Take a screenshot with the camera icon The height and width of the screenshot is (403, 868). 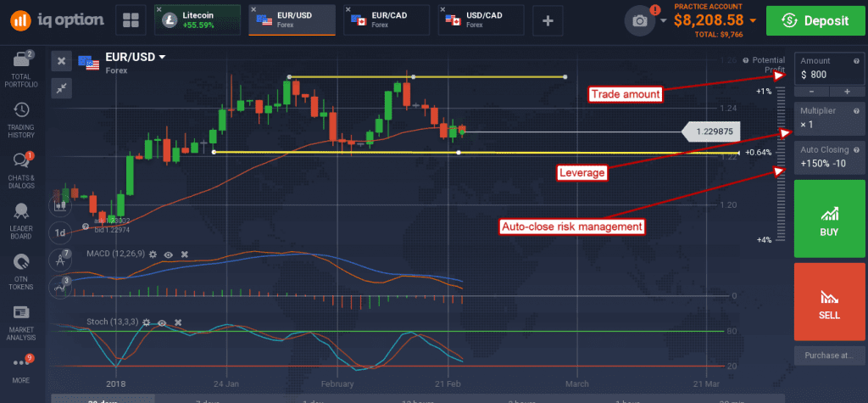pos(640,21)
